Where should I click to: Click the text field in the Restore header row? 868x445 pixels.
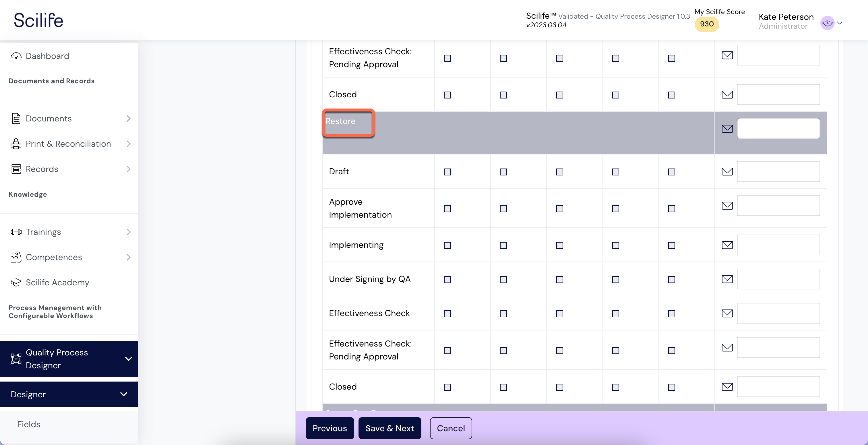778,128
